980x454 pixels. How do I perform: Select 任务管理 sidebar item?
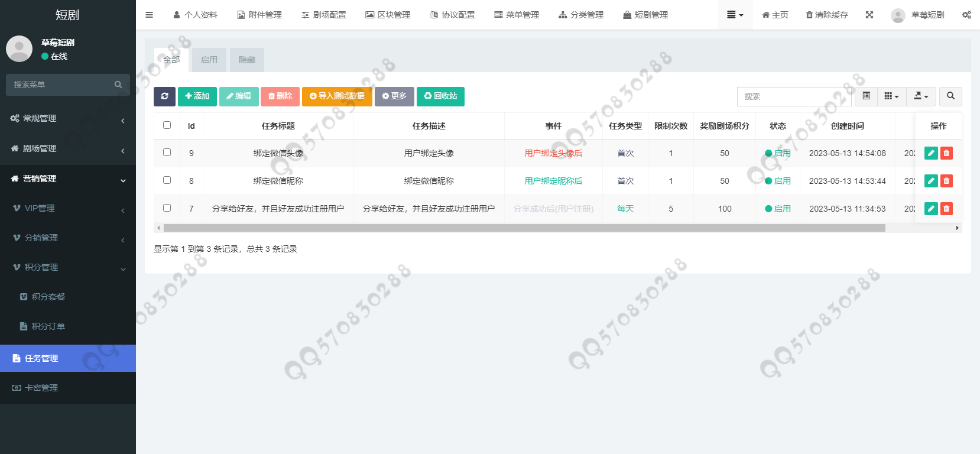pos(68,358)
